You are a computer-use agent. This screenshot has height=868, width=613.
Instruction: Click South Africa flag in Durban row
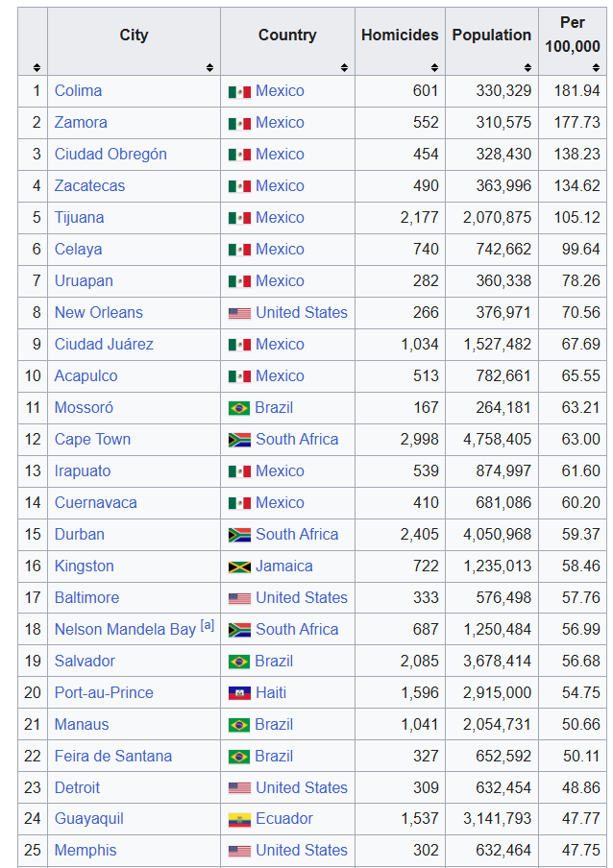tap(239, 536)
